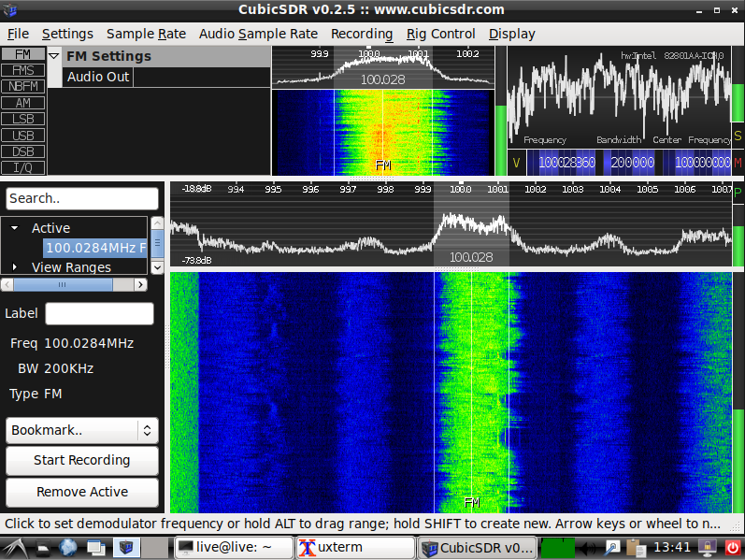Toggle the red M mute indicator
The height and width of the screenshot is (560, 745).
coord(738,163)
